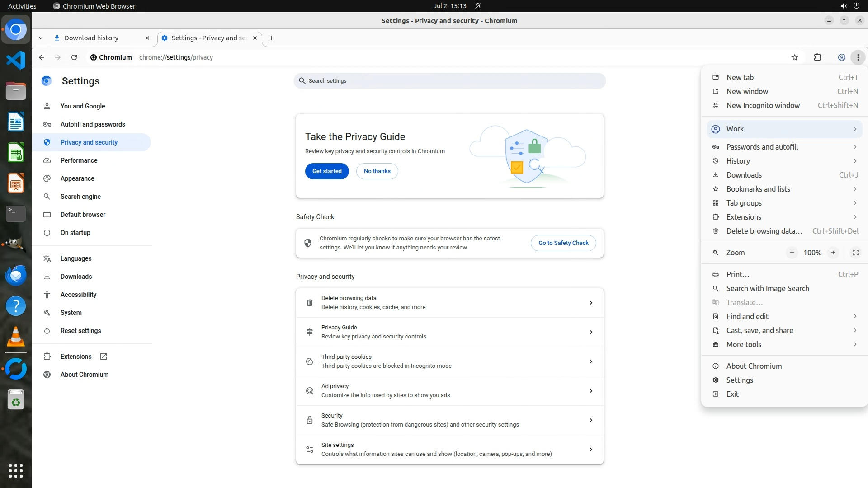Viewport: 868px width, 488px height.
Task: Select New Incognito window from menu
Action: pos(763,105)
